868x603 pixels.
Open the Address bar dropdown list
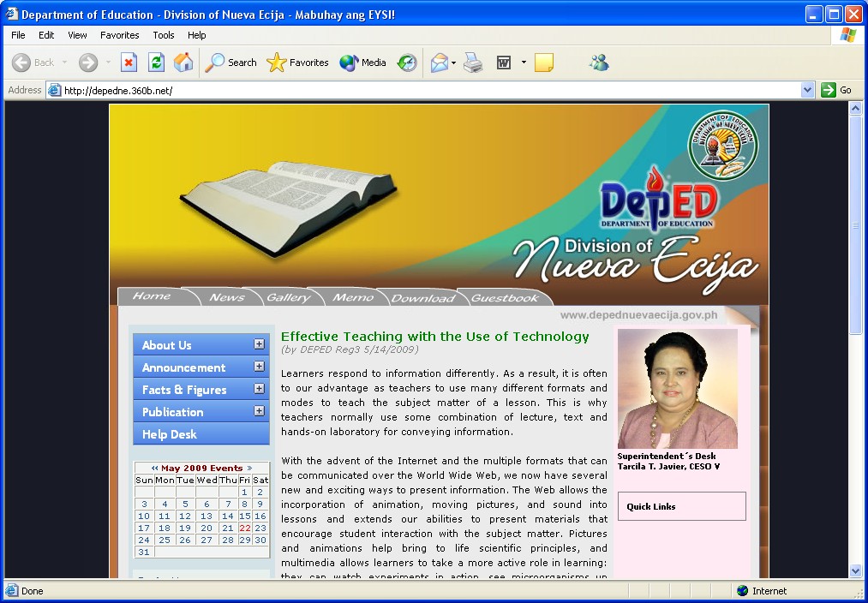click(x=808, y=90)
